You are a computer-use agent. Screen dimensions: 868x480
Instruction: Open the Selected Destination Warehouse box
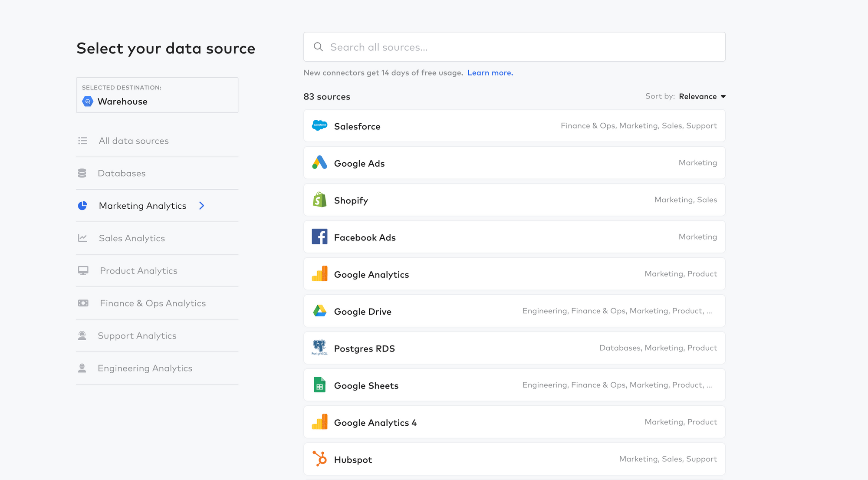[x=157, y=95]
